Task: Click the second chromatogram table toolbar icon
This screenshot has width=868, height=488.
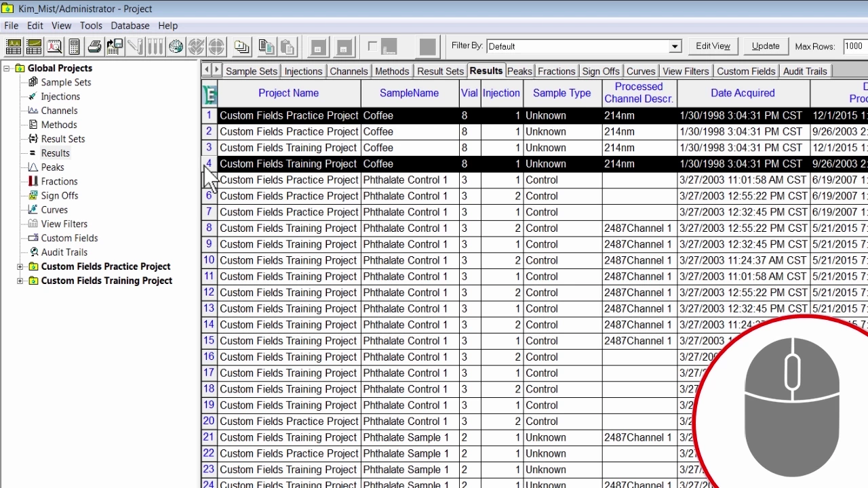Action: [34, 47]
